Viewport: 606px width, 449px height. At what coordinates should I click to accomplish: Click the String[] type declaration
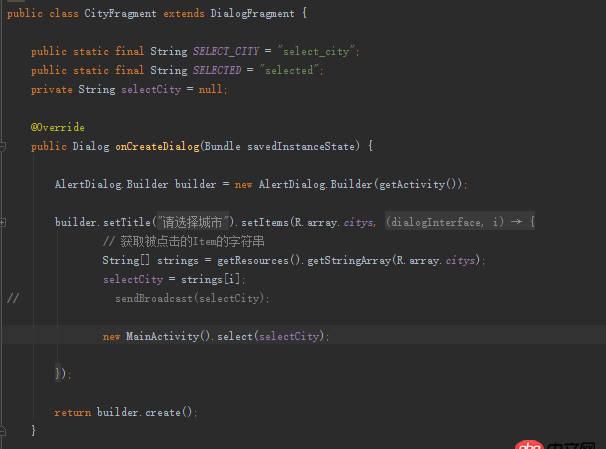point(126,260)
